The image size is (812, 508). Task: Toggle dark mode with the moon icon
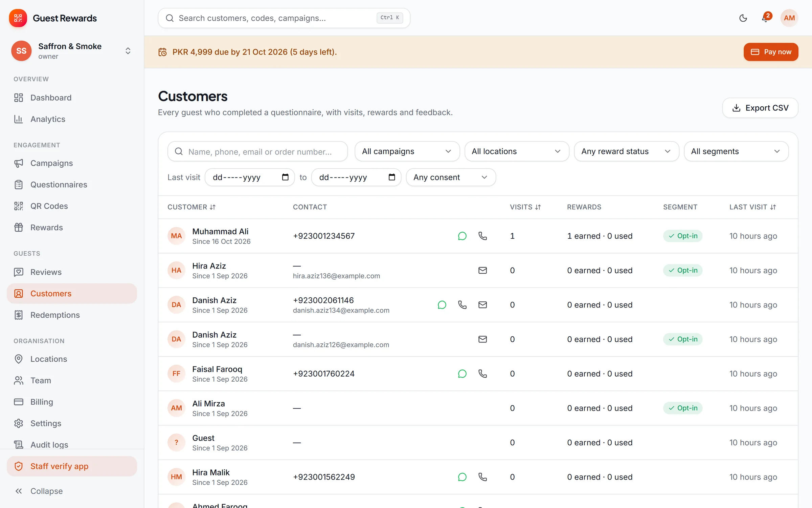coord(743,18)
